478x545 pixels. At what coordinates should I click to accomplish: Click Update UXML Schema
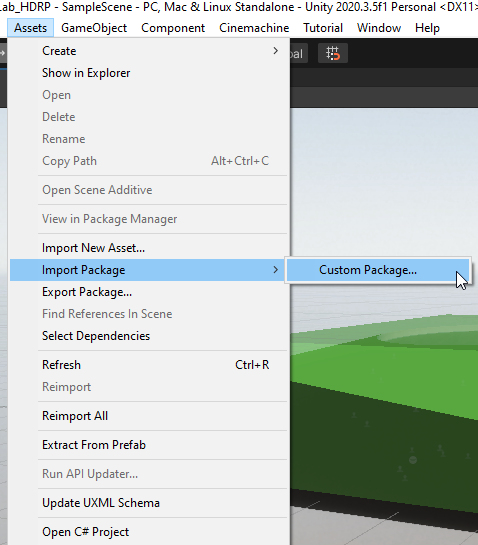pos(148,503)
